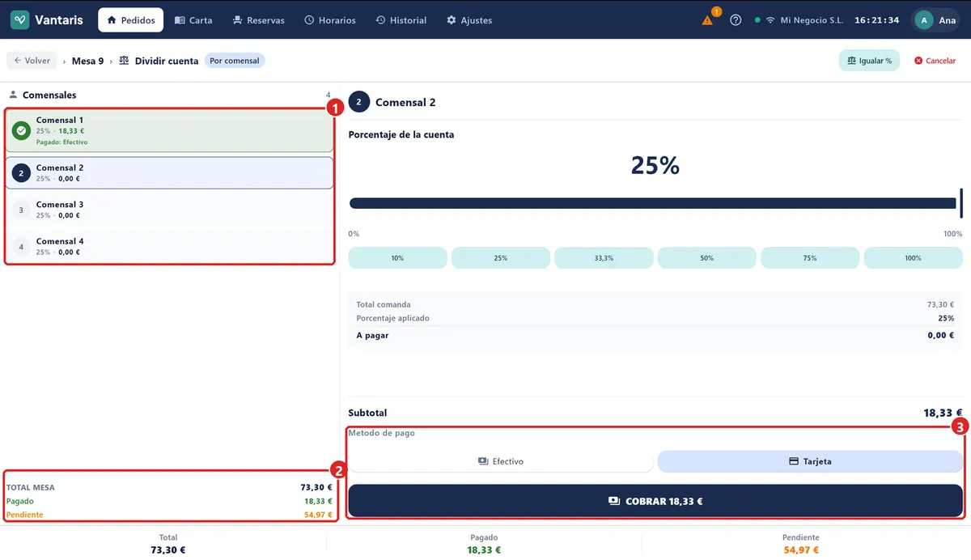Click the TOTAL MESA label
The width and height of the screenshot is (971, 560).
[x=31, y=487]
